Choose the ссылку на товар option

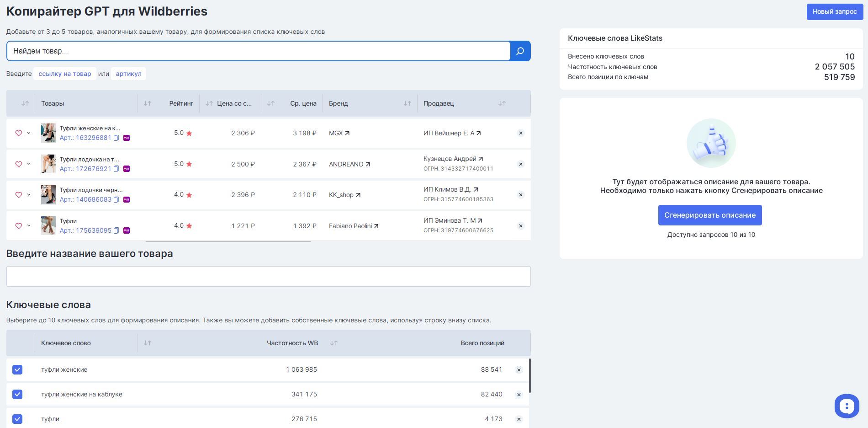pyautogui.click(x=65, y=74)
